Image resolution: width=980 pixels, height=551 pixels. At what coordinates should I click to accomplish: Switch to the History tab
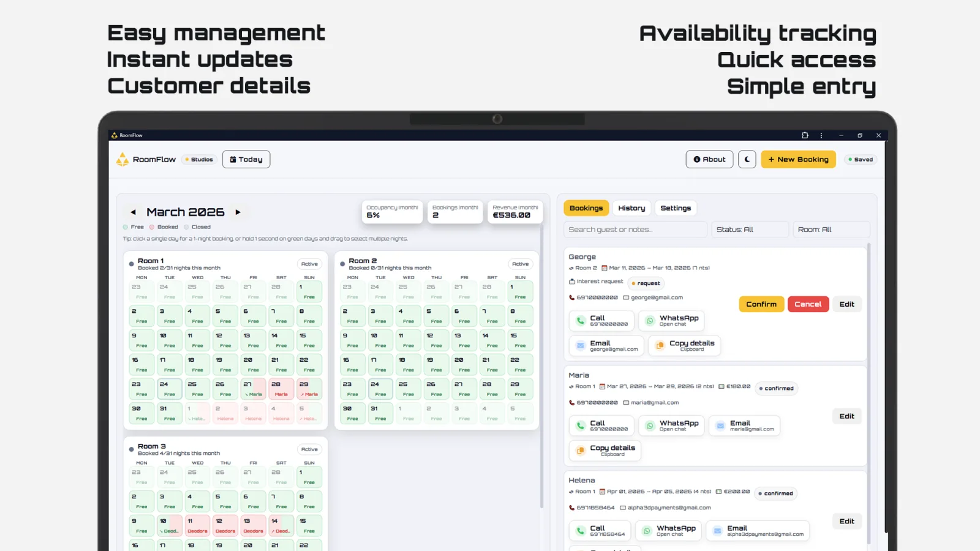pyautogui.click(x=631, y=208)
